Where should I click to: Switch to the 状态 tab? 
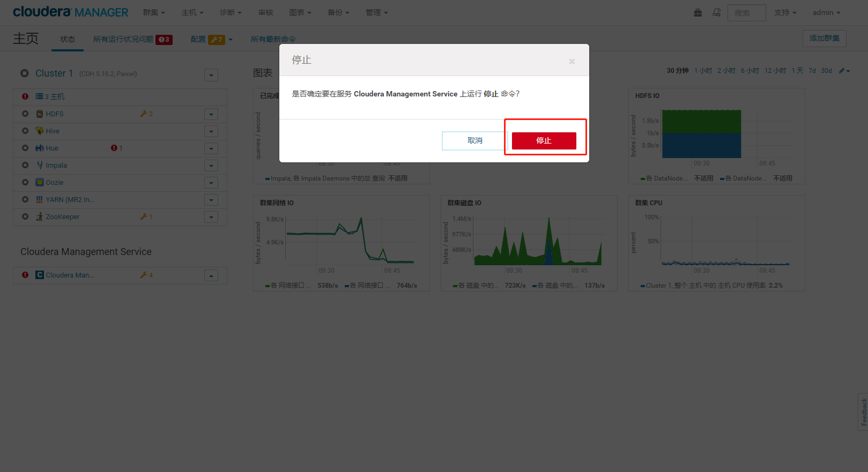(68, 39)
